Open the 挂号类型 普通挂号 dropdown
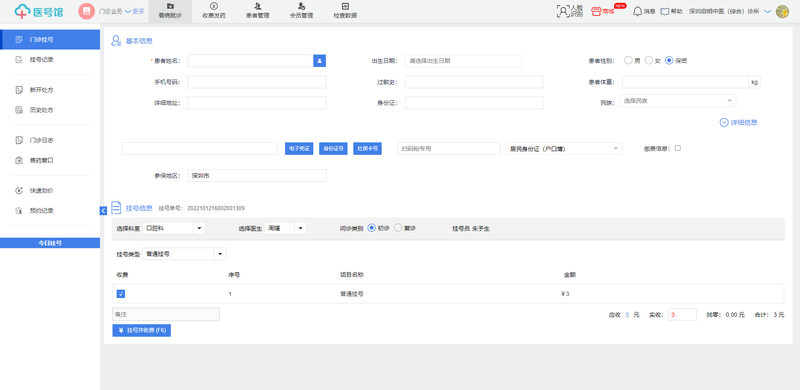800x390 pixels. coord(184,254)
